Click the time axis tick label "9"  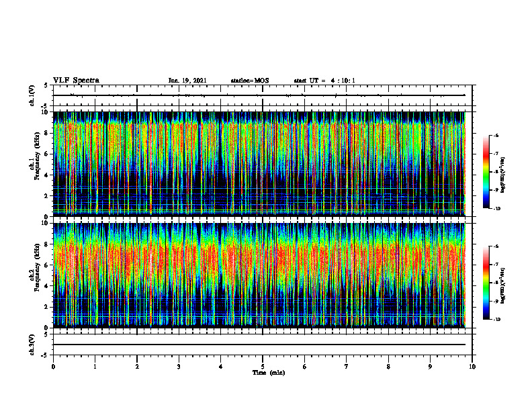point(430,367)
